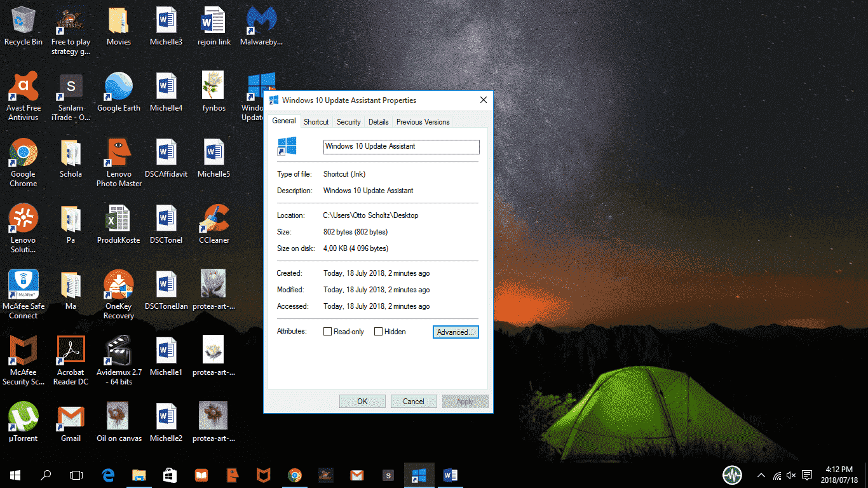868x488 pixels.
Task: Switch to Word in the taskbar
Action: coord(450,475)
